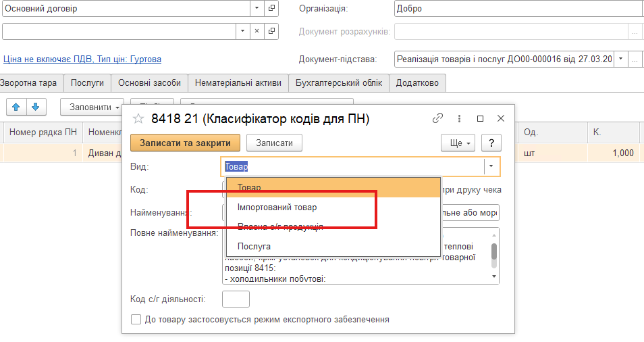Open the Додатково tab
Viewport: 644px width, 342px height.
[x=417, y=83]
